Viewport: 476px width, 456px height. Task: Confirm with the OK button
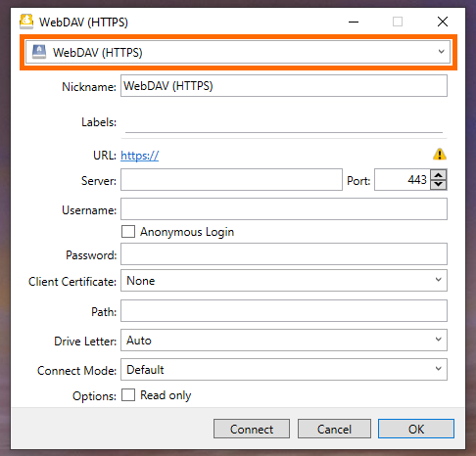[416, 429]
